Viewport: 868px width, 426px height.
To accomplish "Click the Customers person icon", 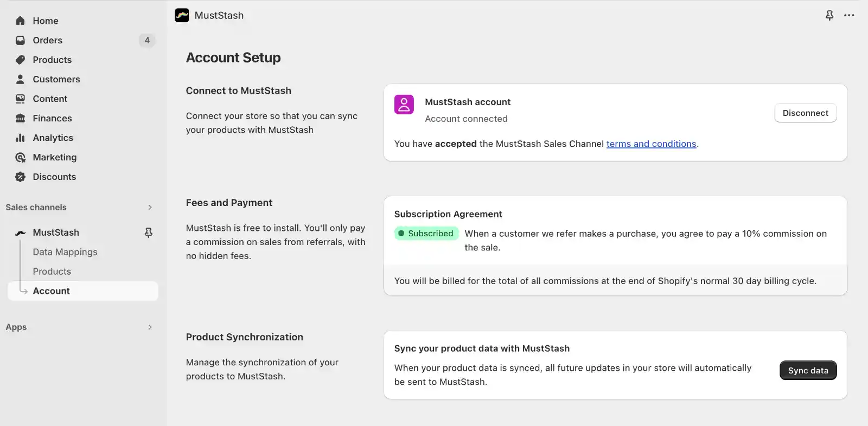I will pos(20,79).
